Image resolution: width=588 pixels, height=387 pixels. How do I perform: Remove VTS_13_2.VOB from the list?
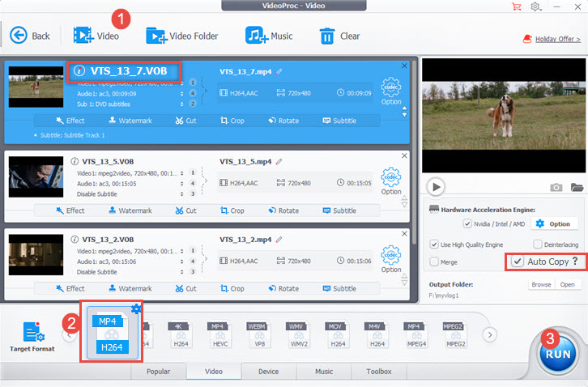[404, 234]
